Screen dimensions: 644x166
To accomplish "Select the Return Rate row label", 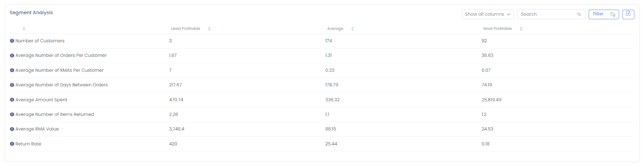I will pos(28,144).
